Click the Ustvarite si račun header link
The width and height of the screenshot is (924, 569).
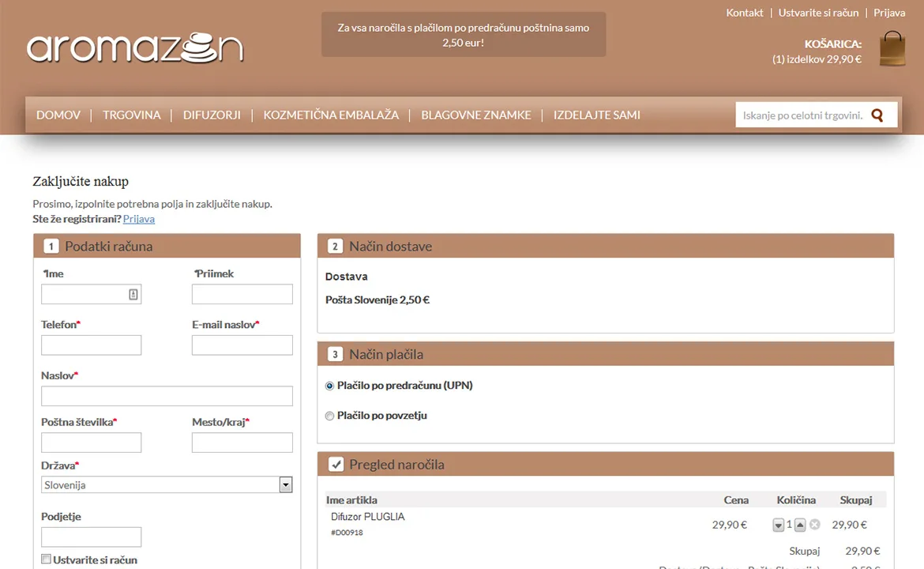pyautogui.click(x=818, y=13)
